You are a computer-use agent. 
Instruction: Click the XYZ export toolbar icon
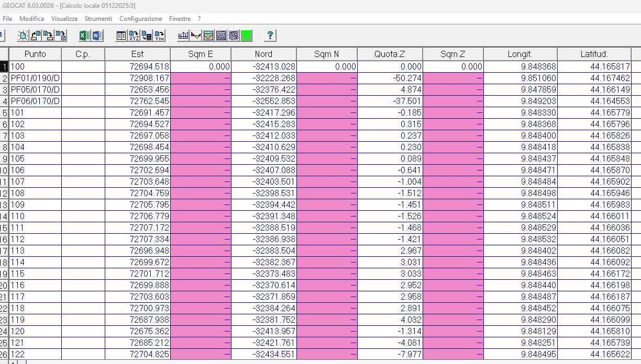[x=134, y=36]
